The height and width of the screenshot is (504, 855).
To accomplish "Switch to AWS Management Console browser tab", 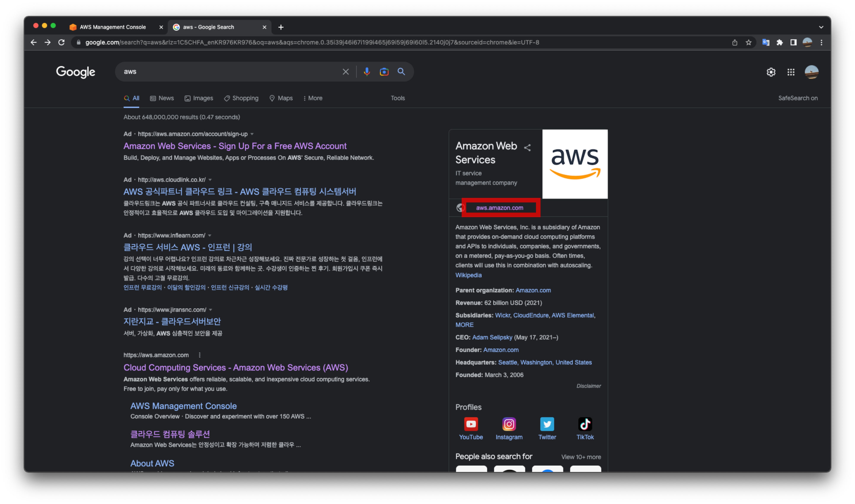I will click(112, 27).
